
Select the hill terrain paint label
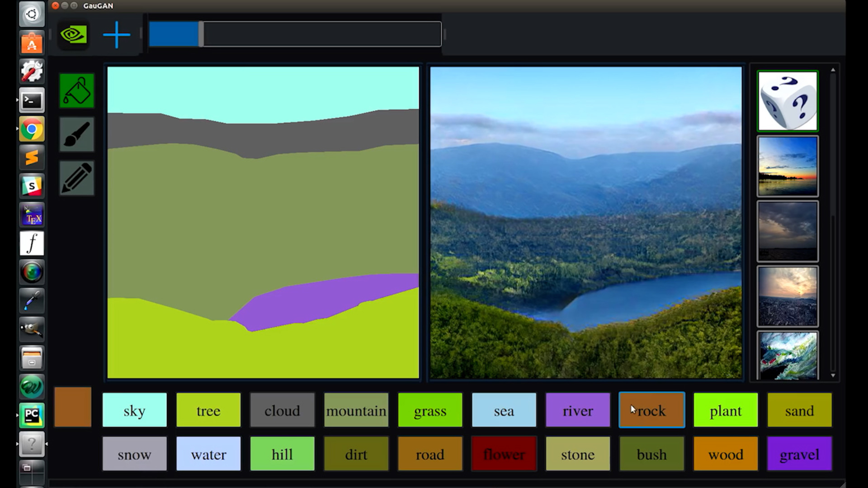[282, 454]
